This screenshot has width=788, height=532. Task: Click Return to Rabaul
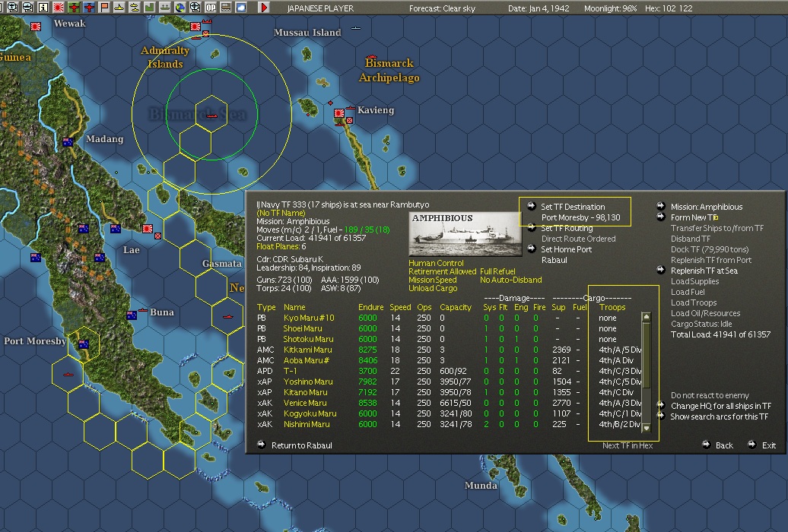(301, 445)
